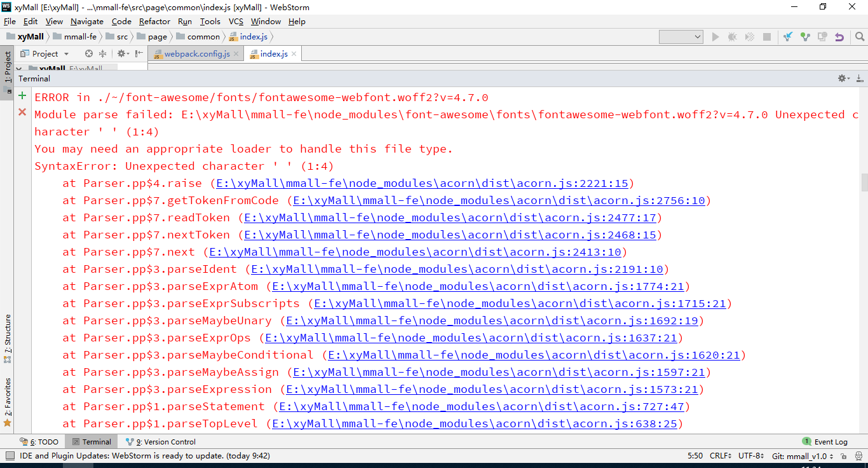Click Scroll from Source crosshair icon
The height and width of the screenshot is (468, 868).
[x=89, y=53]
